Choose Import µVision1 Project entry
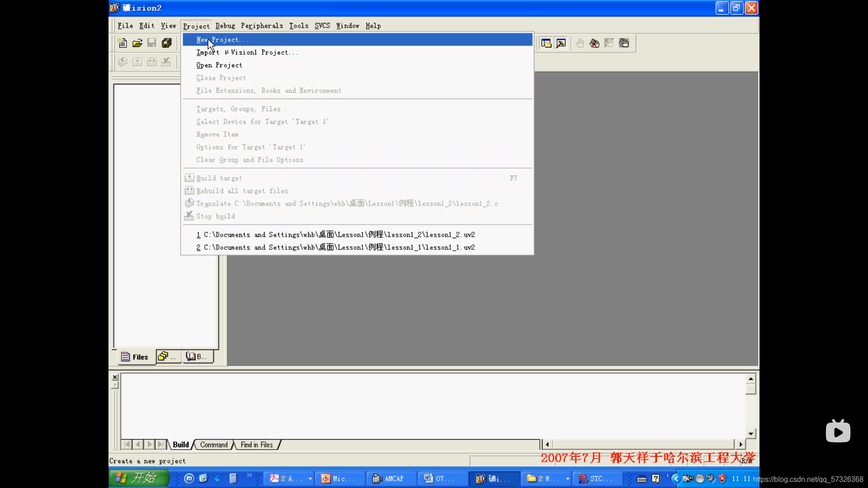 coord(247,52)
